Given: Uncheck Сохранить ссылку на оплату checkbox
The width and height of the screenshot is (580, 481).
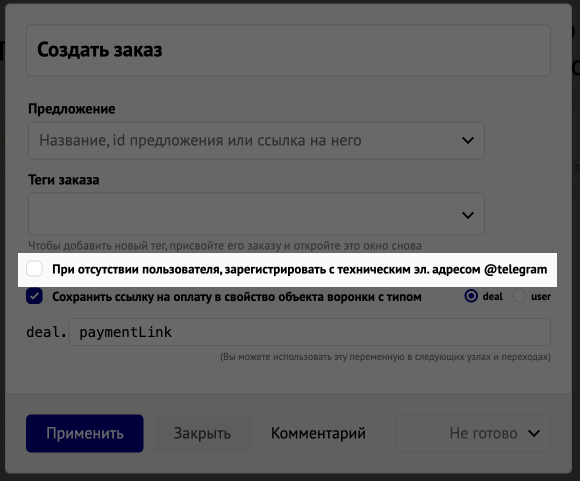Looking at the screenshot, I should point(34,296).
